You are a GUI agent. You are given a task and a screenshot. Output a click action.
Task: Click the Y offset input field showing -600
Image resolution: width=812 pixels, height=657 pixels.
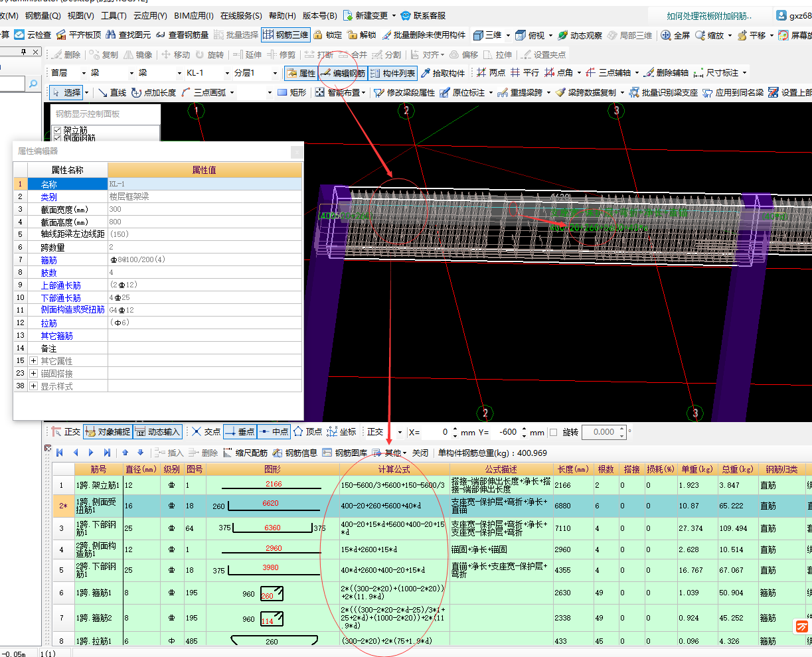[507, 432]
